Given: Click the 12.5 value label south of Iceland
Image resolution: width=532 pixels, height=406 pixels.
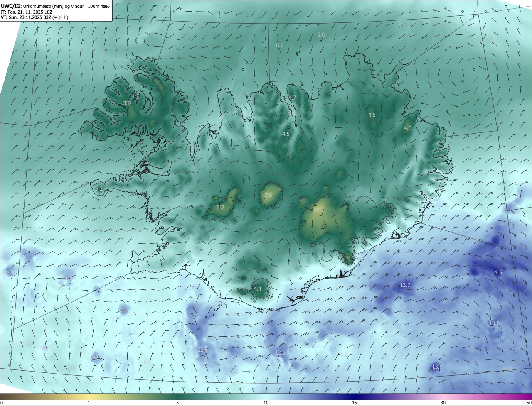Looking at the screenshot, I should [281, 353].
